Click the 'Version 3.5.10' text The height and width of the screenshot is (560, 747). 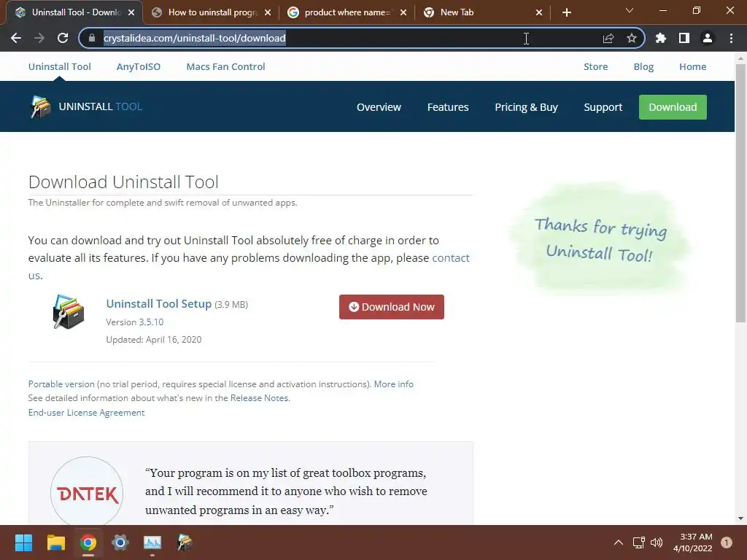(134, 322)
